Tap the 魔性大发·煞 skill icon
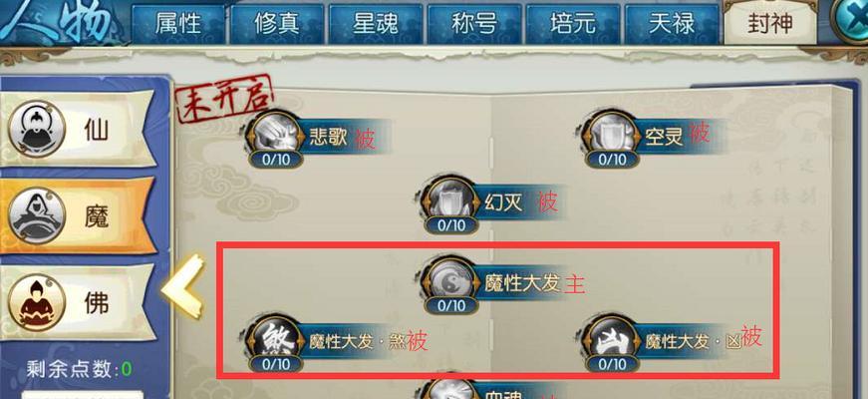Screen dimensions: 868x399 click(x=275, y=338)
